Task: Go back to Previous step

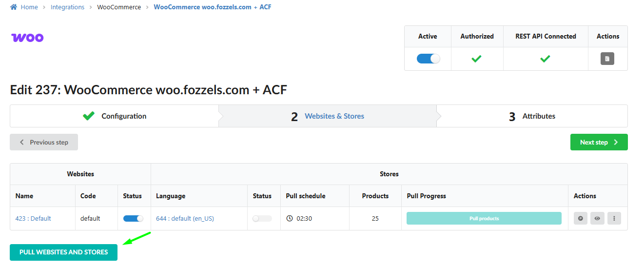Action: 44,142
